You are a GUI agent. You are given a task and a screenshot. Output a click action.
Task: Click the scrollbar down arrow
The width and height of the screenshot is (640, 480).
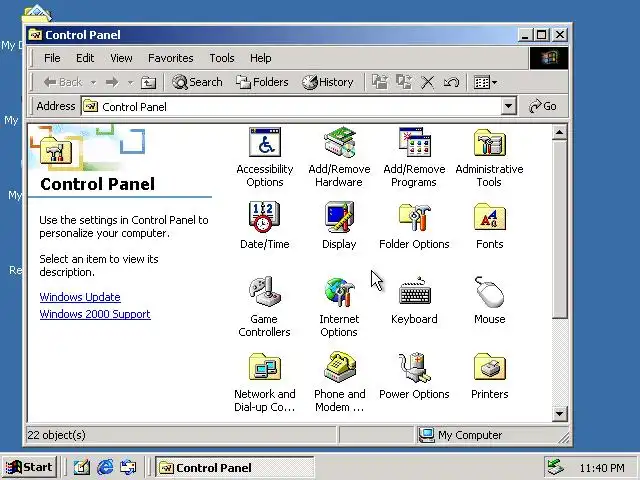pyautogui.click(x=559, y=414)
